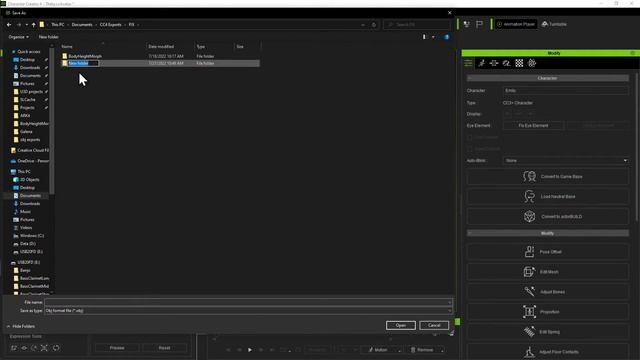The image size is (640, 360).
Task: Click the Fix Eye Element button
Action: [x=533, y=126]
